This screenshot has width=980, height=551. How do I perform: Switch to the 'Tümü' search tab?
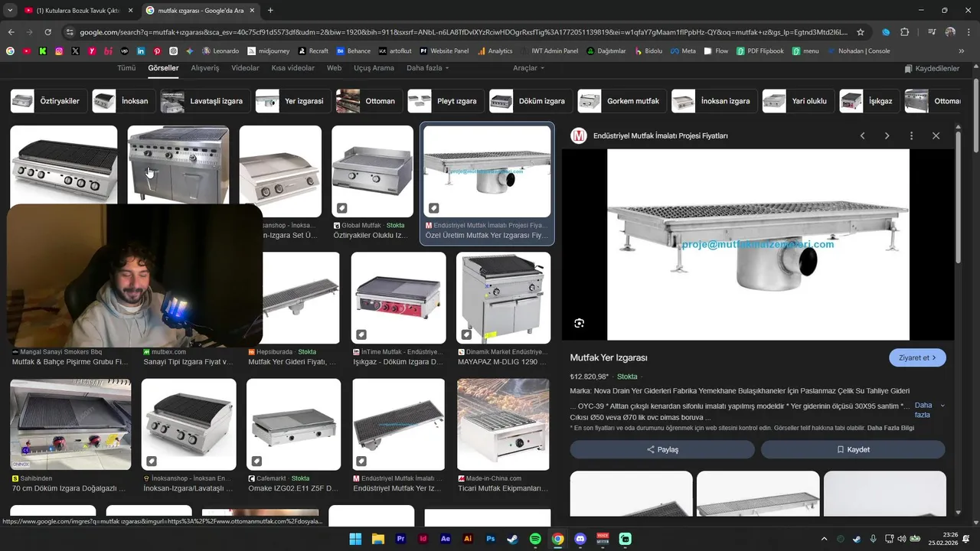click(126, 68)
